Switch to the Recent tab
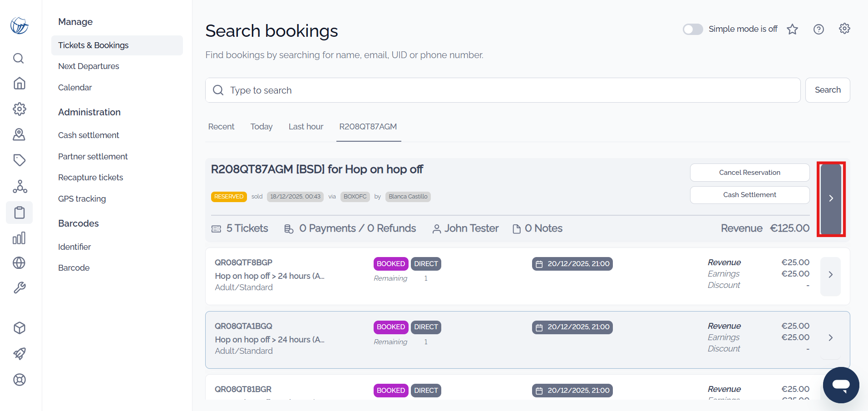Image resolution: width=868 pixels, height=411 pixels. tap(221, 127)
